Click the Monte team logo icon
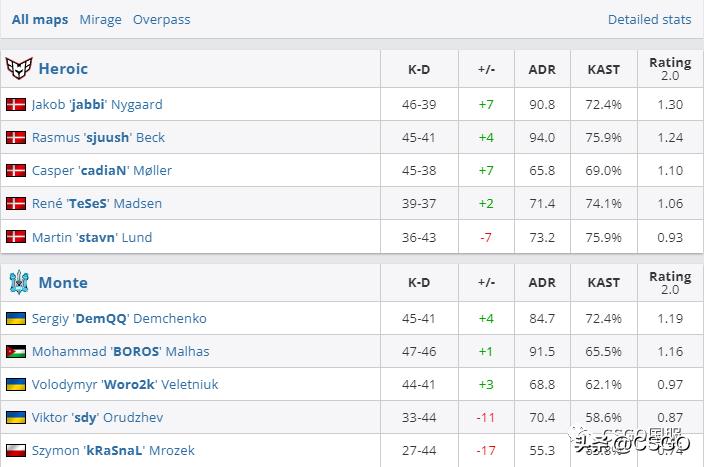Image resolution: width=704 pixels, height=467 pixels. click(x=19, y=283)
